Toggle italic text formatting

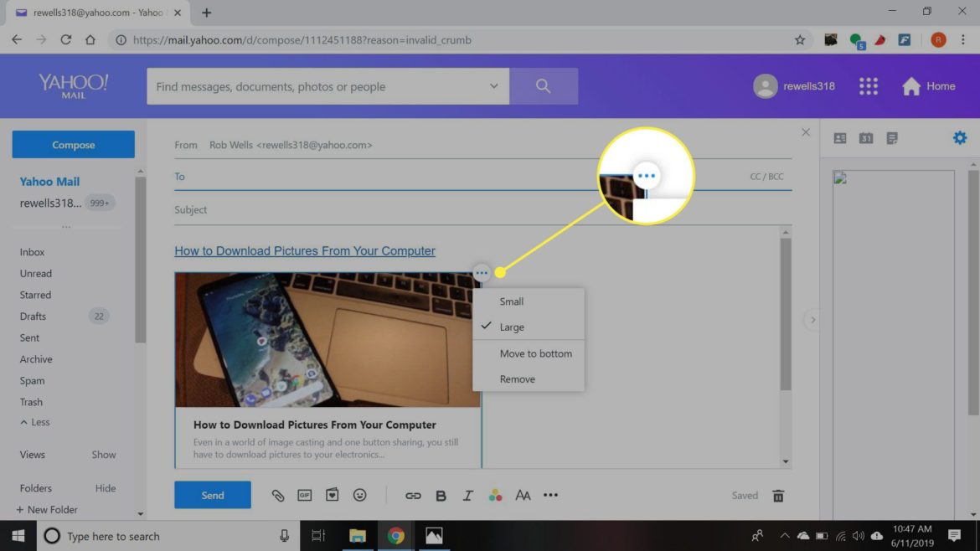coord(468,496)
